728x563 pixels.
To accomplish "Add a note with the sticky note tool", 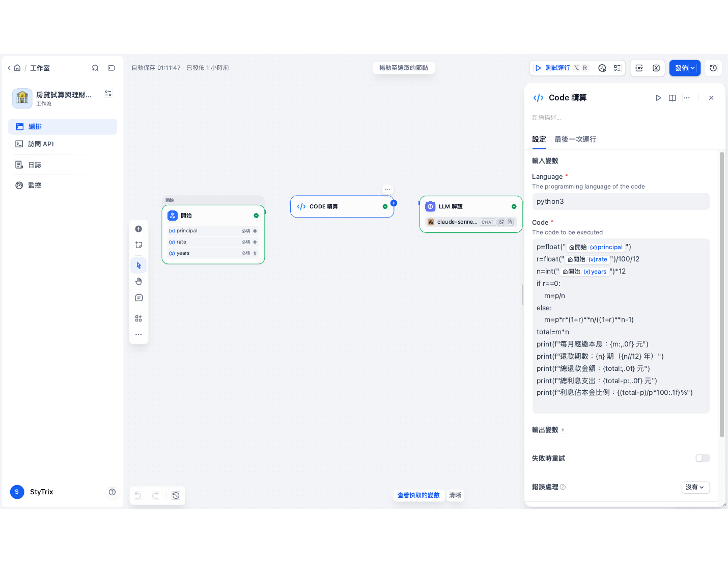I will coord(138,245).
